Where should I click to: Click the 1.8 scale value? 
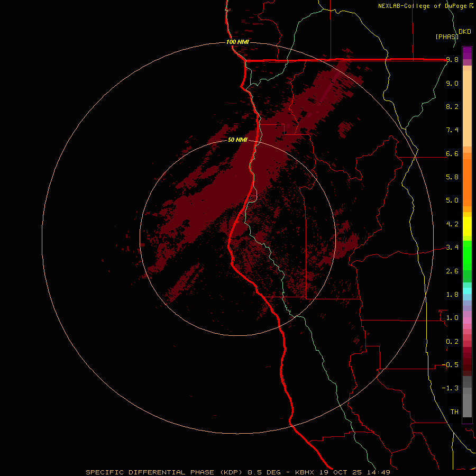pos(452,295)
